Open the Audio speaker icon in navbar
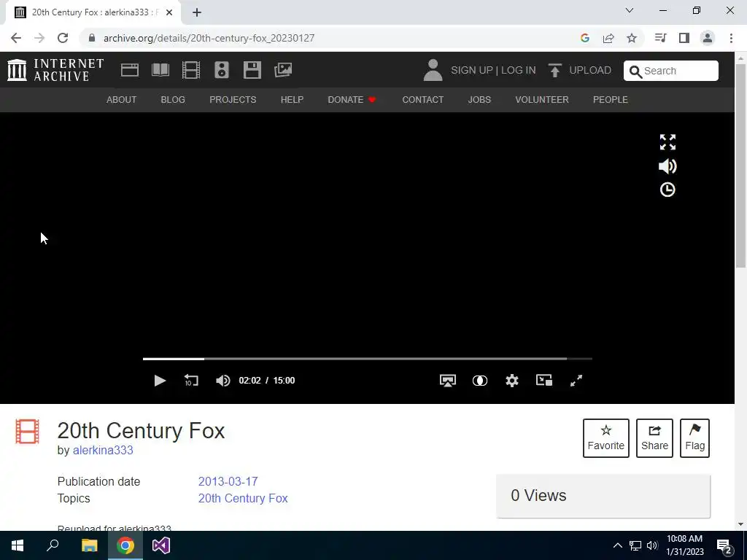Screen dimensions: 747x560 (222, 70)
